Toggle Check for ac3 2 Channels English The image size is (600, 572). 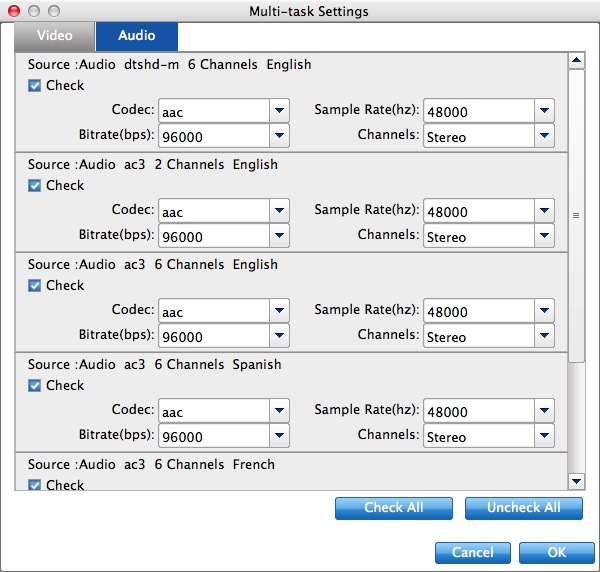pos(35,186)
